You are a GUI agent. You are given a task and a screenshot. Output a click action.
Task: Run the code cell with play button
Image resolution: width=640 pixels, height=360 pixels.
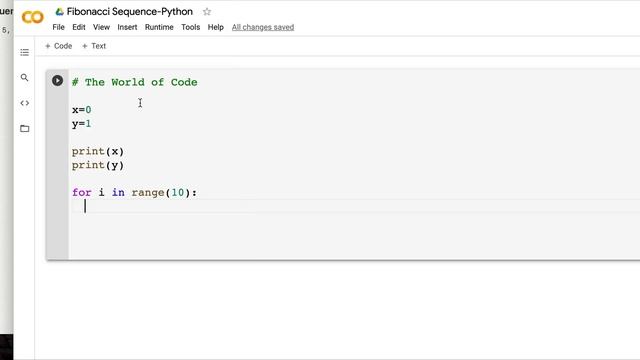pos(57,80)
